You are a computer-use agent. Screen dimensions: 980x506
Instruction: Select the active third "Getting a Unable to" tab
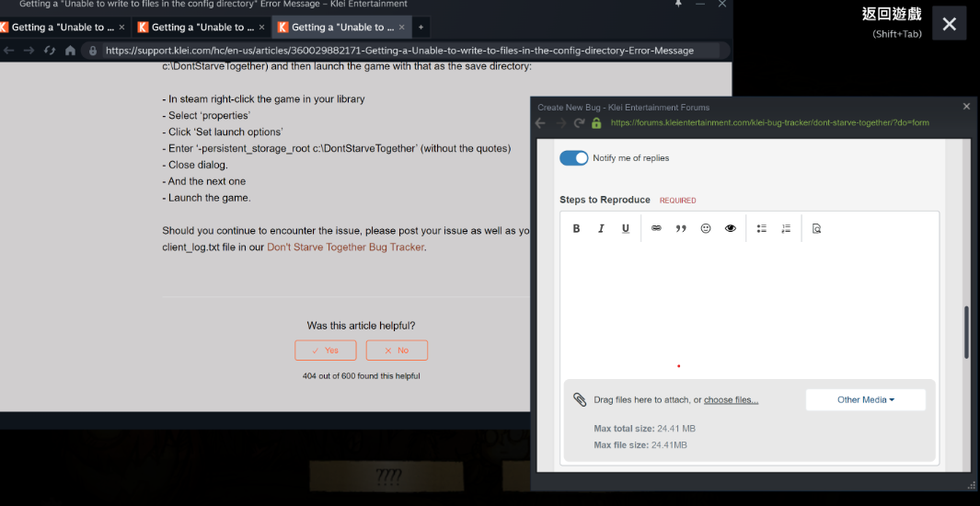tap(341, 28)
